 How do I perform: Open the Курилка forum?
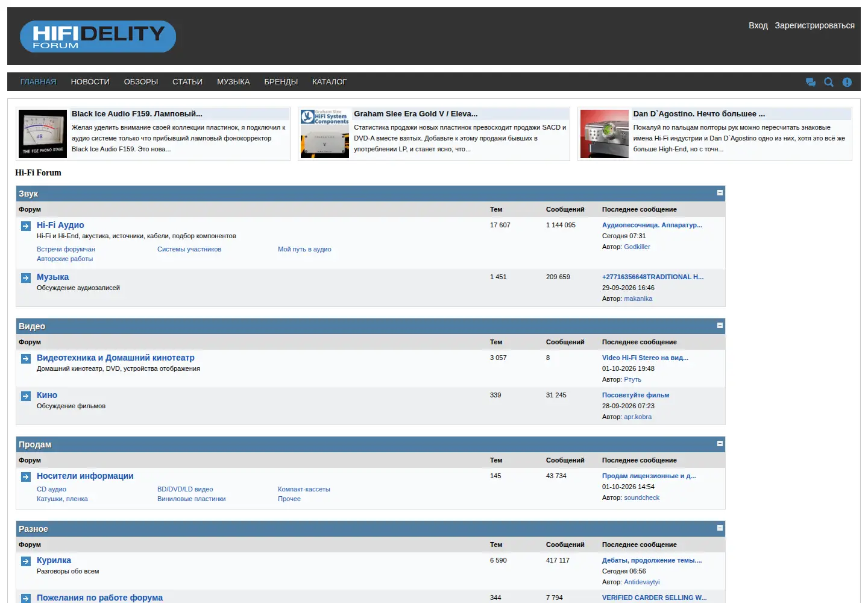(54, 560)
